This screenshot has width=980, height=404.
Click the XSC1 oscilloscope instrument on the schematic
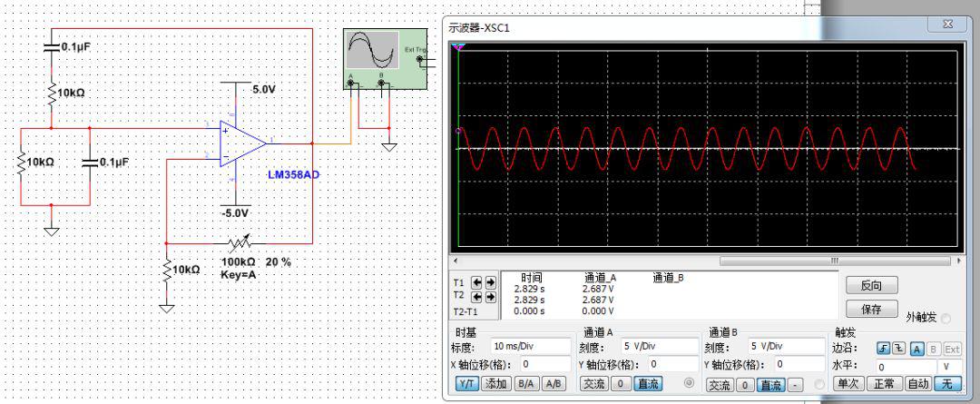point(384,59)
